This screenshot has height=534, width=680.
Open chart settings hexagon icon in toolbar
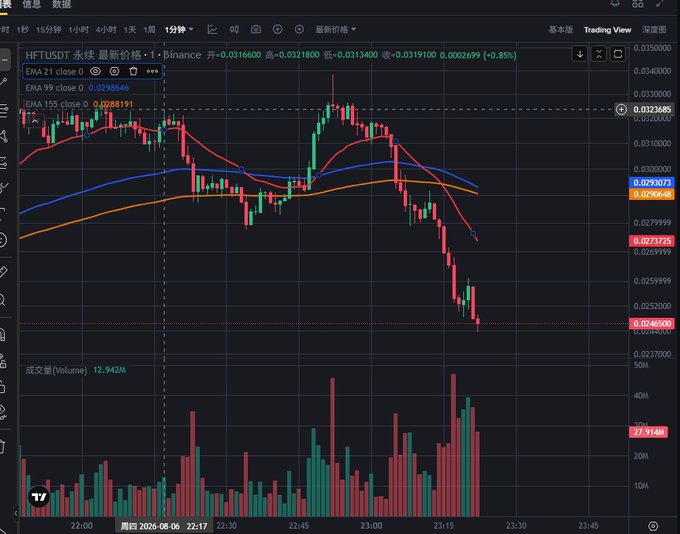[299, 29]
